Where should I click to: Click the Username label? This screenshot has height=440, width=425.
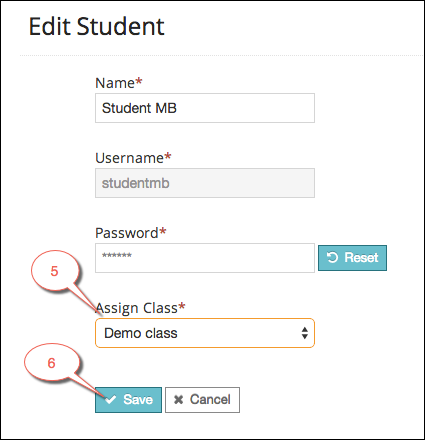(133, 158)
